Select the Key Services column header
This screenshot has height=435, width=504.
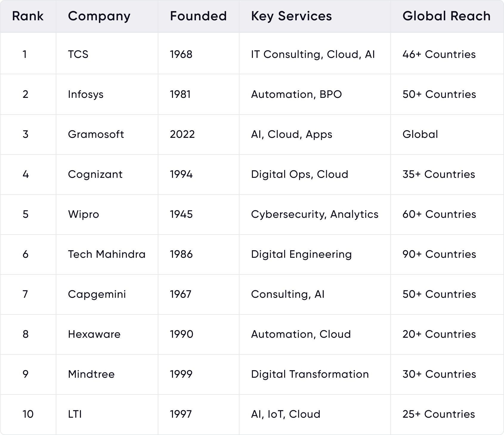click(x=291, y=16)
